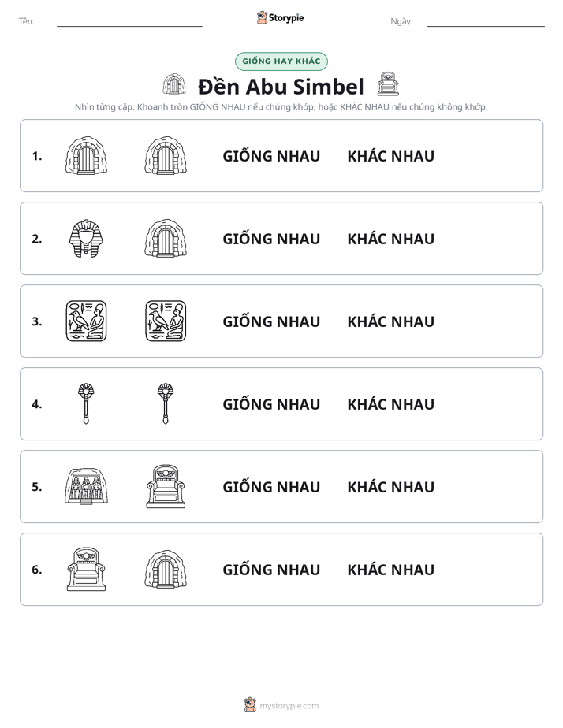This screenshot has height=728, width=563.
Task: Click the cave door icon in row 6
Action: pyautogui.click(x=166, y=569)
